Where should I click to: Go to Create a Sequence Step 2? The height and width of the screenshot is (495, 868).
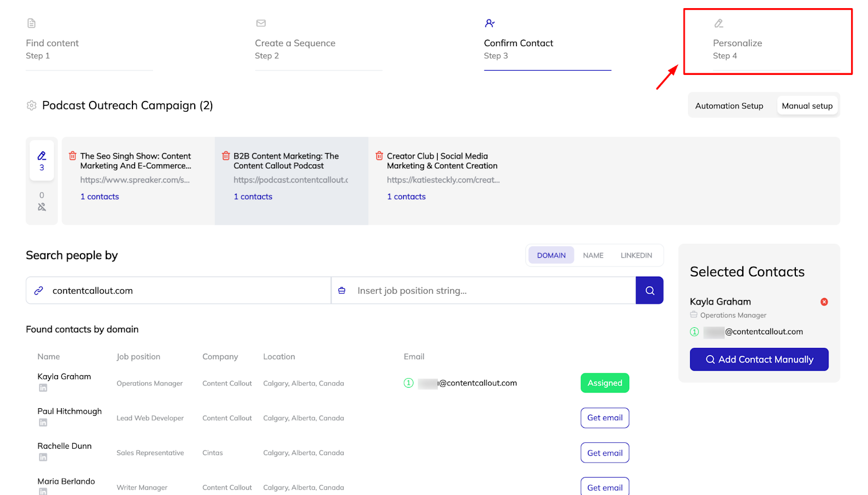[x=318, y=43]
